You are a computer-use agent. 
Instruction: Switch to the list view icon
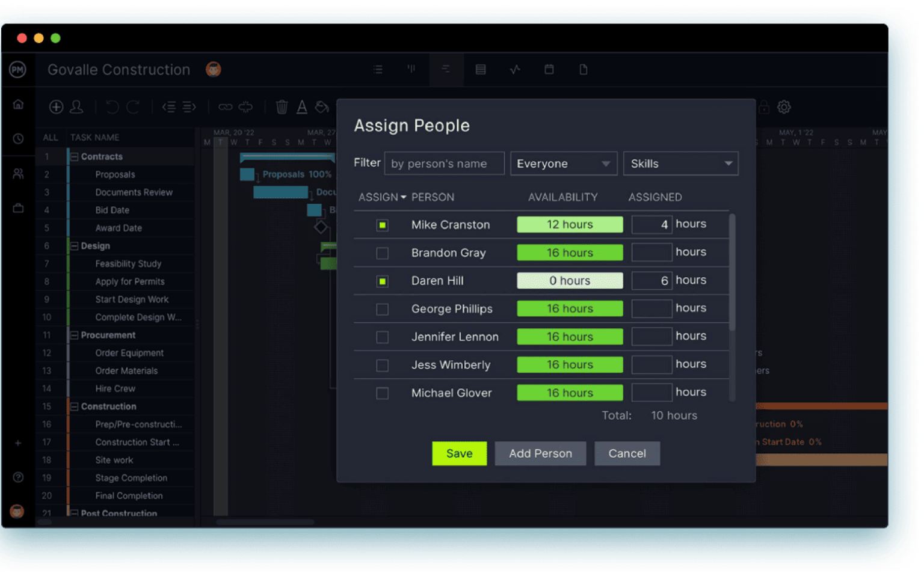coord(378,69)
